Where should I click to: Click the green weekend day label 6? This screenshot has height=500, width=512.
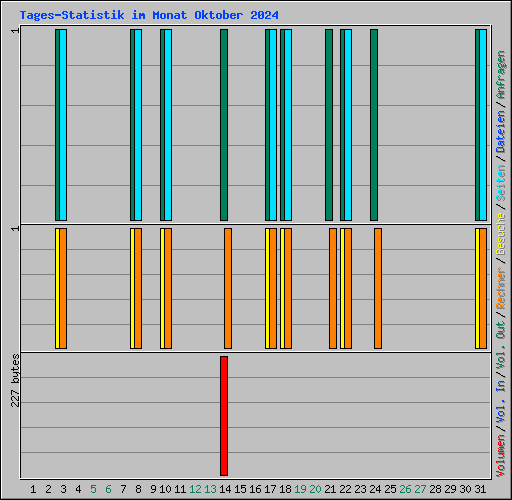click(x=108, y=489)
